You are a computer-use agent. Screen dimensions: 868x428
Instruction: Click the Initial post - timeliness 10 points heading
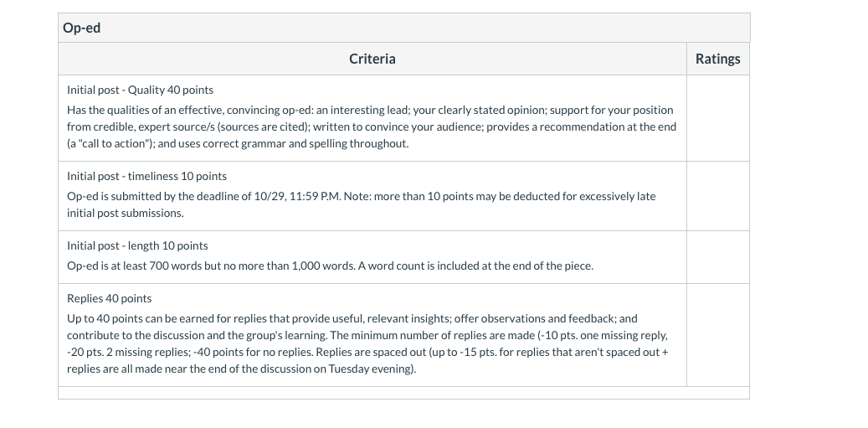146,176
